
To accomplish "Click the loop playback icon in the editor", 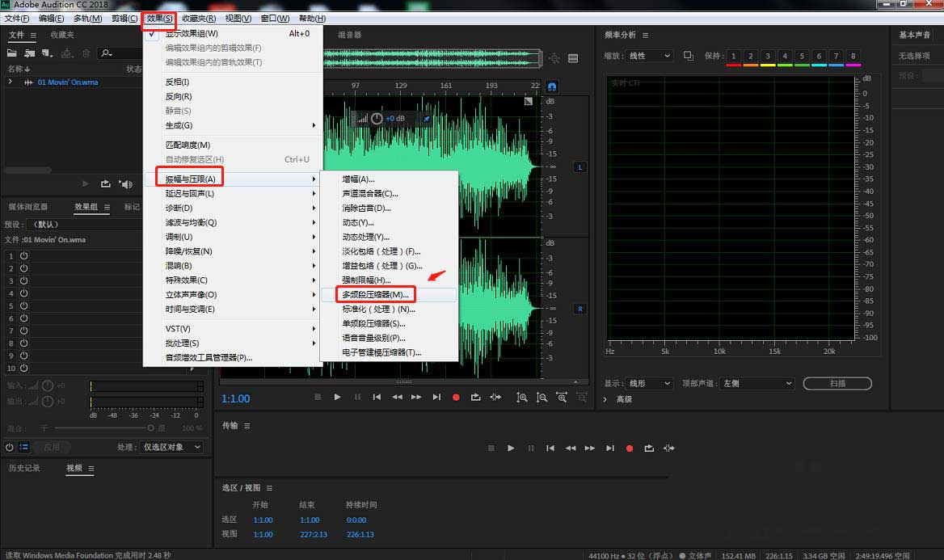I will pyautogui.click(x=475, y=398).
